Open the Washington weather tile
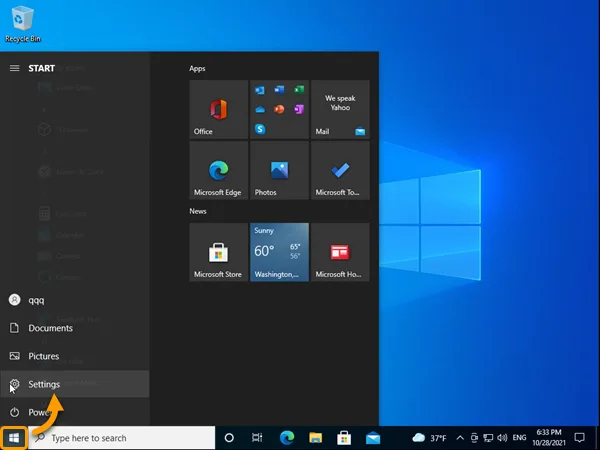This screenshot has height=450, width=600. coord(279,252)
